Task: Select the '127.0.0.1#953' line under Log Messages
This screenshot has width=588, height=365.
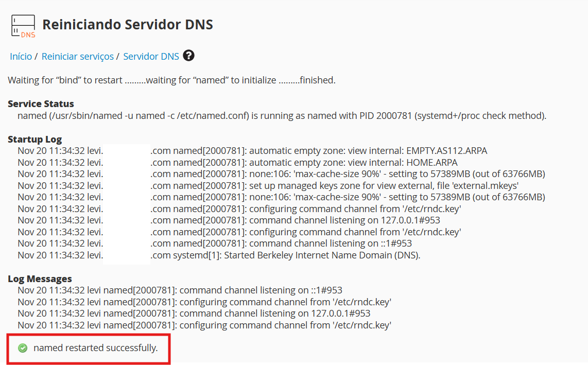Action: point(194,313)
